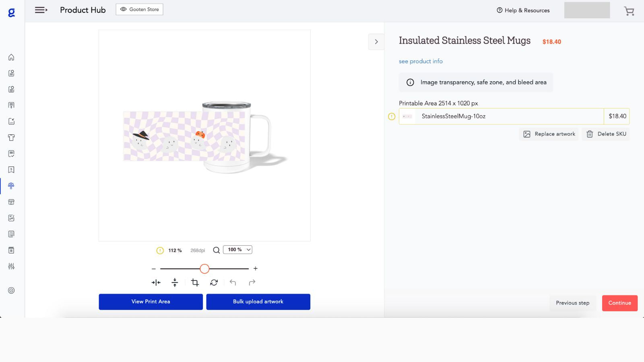
Task: Undo the last artwork change
Action: click(x=233, y=282)
